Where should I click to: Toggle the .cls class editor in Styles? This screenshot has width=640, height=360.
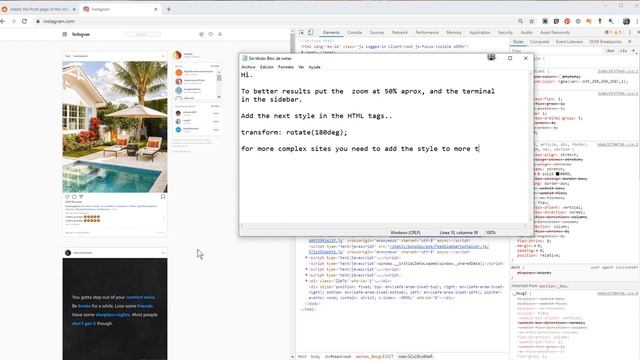(x=623, y=51)
